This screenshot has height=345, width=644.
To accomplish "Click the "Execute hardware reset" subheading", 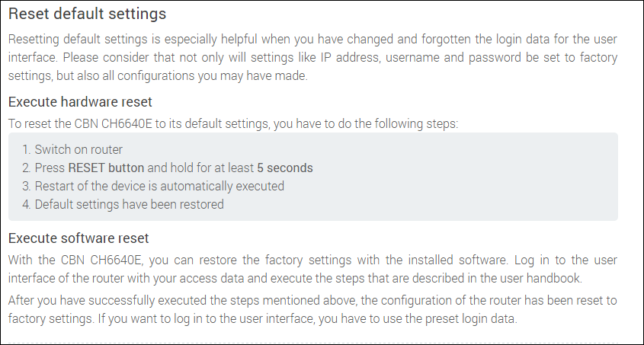I will (x=80, y=102).
